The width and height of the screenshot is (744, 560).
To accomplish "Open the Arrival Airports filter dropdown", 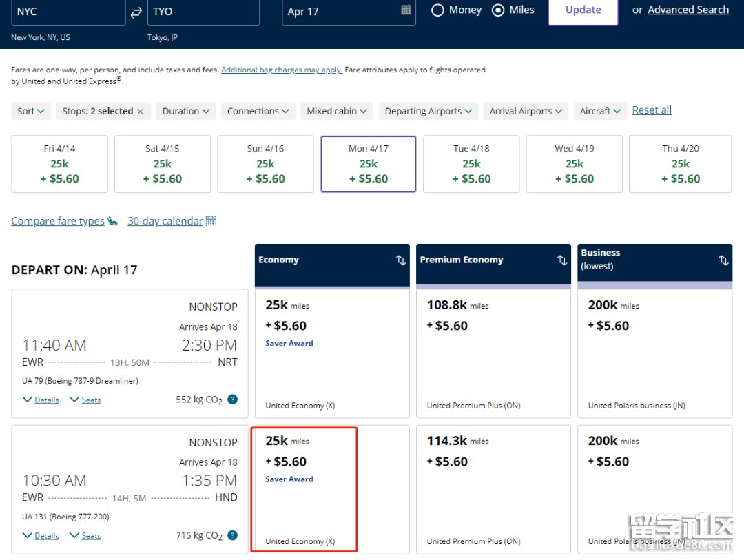I will point(526,111).
